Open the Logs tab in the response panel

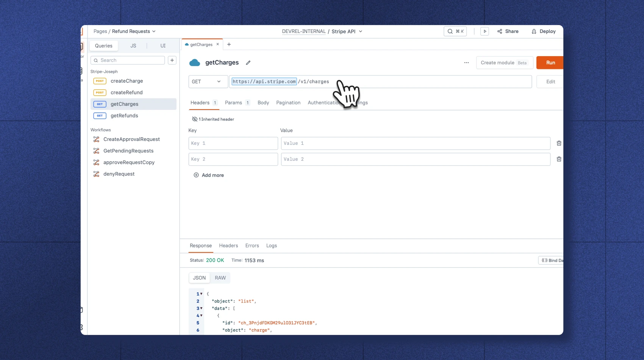pyautogui.click(x=271, y=246)
